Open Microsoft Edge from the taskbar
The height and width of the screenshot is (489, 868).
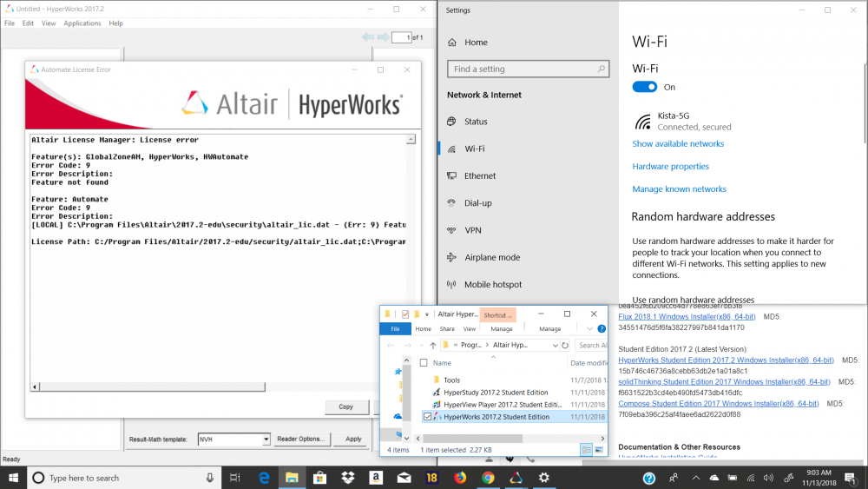pyautogui.click(x=264, y=478)
